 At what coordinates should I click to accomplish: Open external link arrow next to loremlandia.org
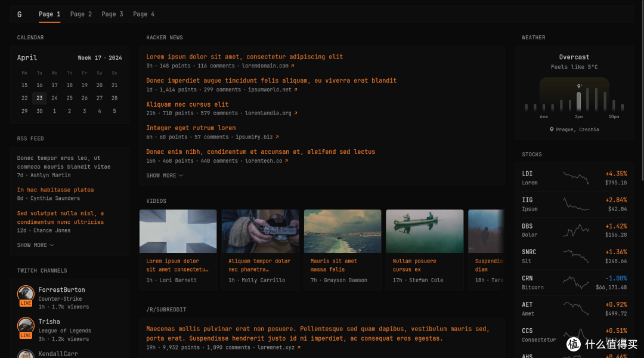[296, 113]
